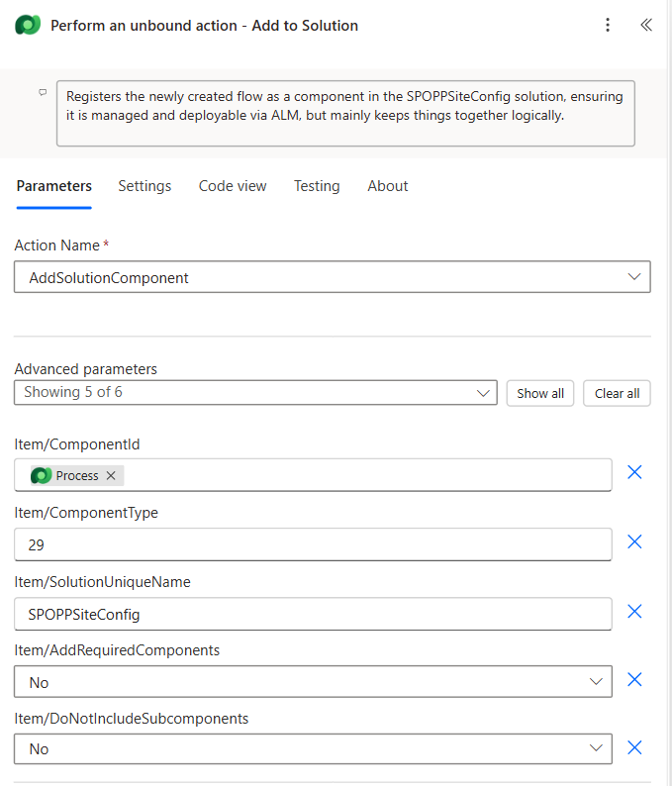Screen dimensions: 672x786
Task: Open the Code view tab
Action: pos(233,186)
